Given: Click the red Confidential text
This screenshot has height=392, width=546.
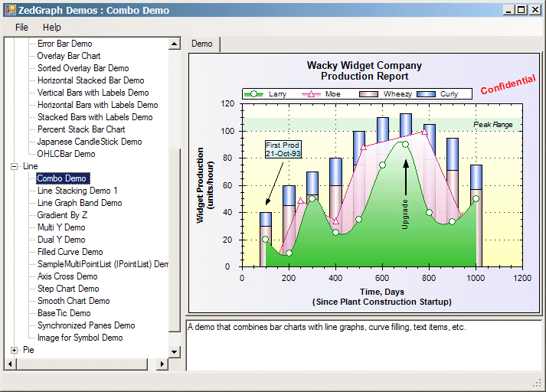Looking at the screenshot, I should coord(508,84).
